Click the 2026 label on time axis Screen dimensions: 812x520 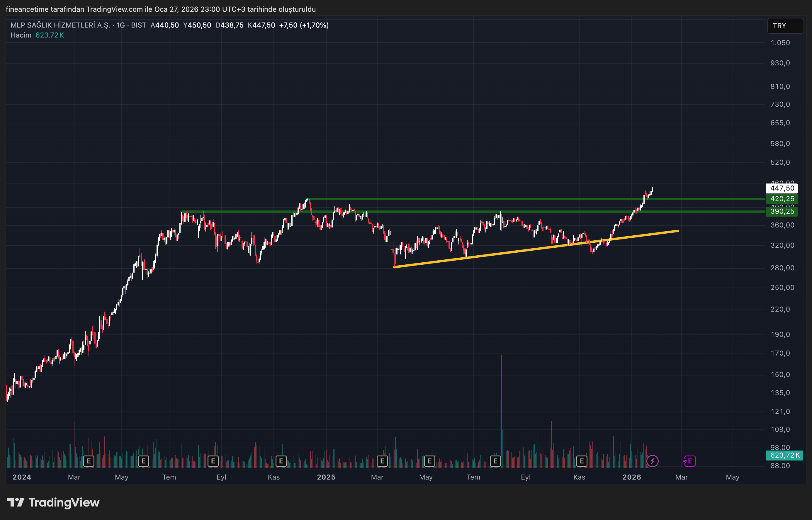(x=631, y=477)
